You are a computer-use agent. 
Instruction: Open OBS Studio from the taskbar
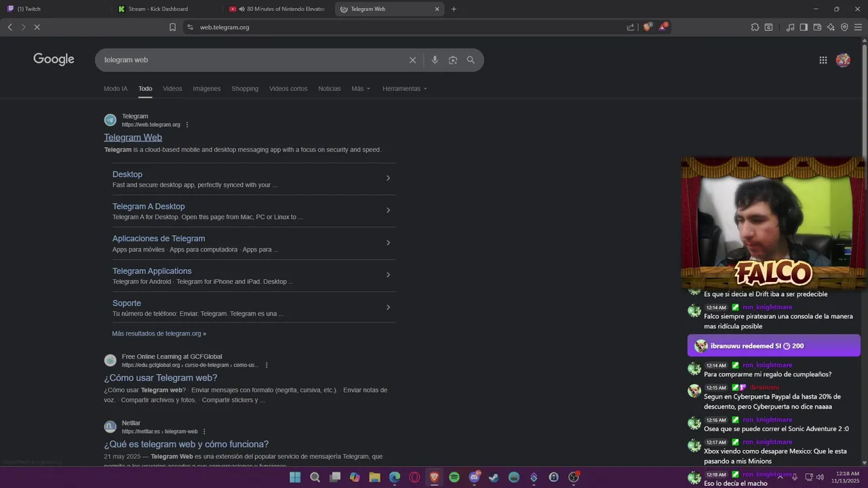(x=574, y=477)
